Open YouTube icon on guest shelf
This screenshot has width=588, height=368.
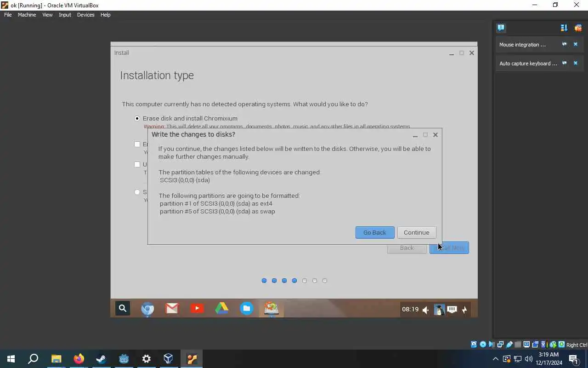click(x=197, y=309)
